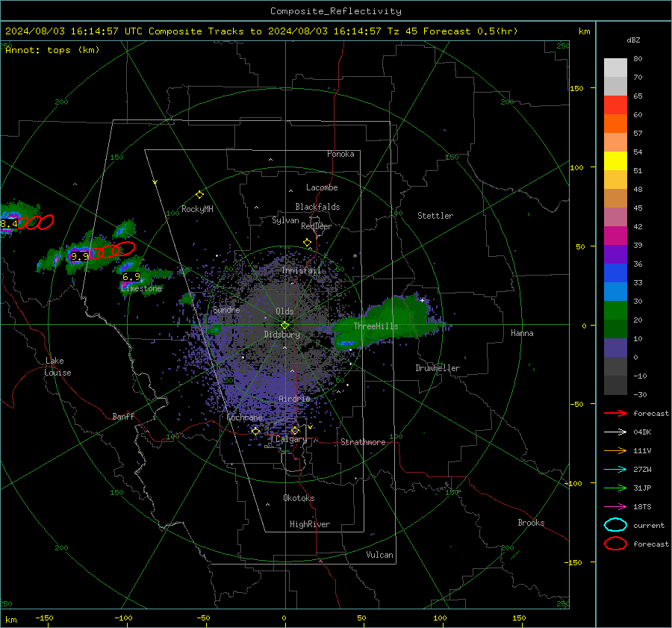Pick the magenta 39–42 dBZ color swatch
This screenshot has width=672, height=628.
coord(615,236)
